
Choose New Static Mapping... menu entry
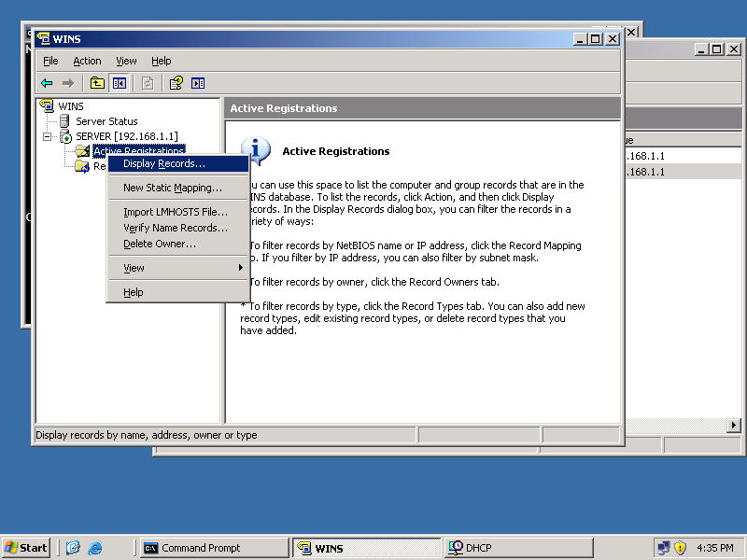178,188
